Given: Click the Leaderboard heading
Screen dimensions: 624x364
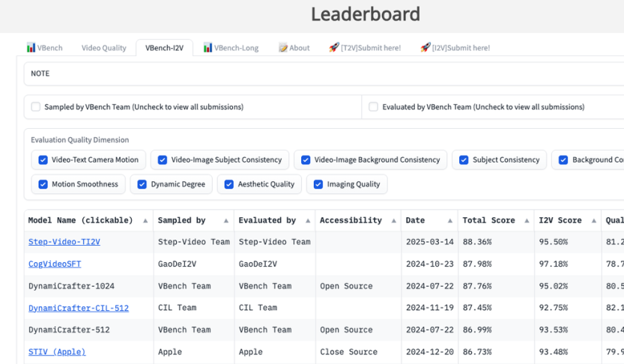Looking at the screenshot, I should pos(366,14).
